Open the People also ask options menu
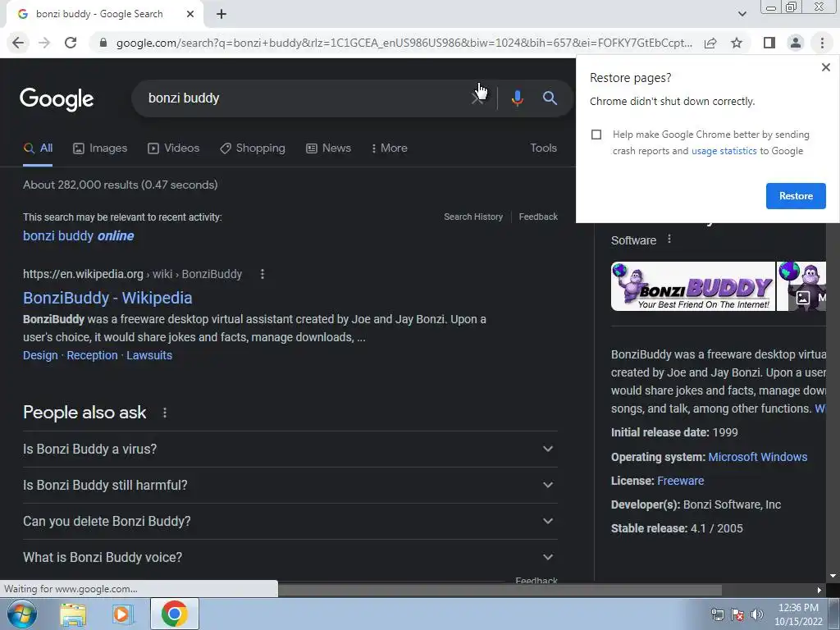Screen dimensions: 840x630 click(x=164, y=413)
